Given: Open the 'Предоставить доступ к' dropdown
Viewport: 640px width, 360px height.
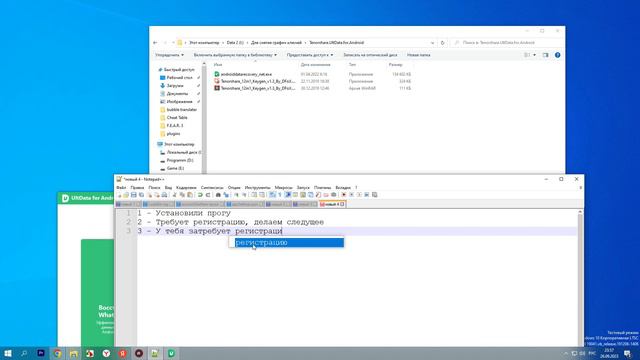Looking at the screenshot, I should pyautogui.click(x=310, y=55).
